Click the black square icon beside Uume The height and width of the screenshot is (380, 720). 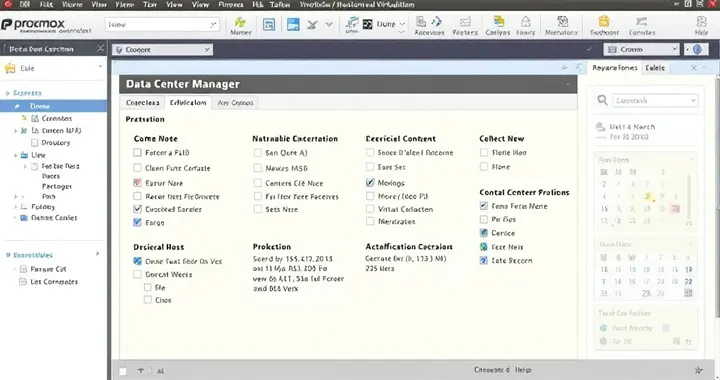[x=367, y=24]
